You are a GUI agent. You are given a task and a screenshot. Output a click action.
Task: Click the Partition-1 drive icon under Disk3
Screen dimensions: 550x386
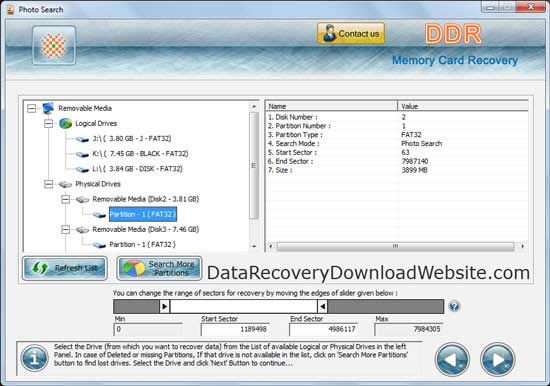click(99, 245)
